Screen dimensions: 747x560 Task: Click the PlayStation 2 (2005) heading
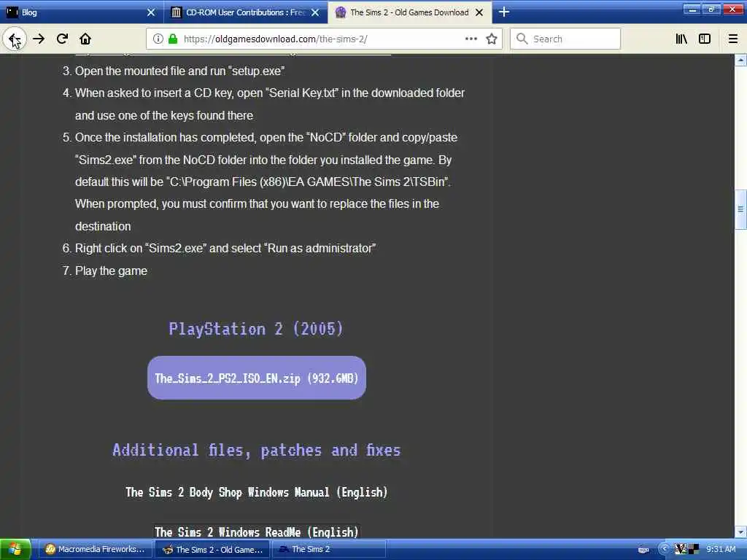tap(256, 329)
